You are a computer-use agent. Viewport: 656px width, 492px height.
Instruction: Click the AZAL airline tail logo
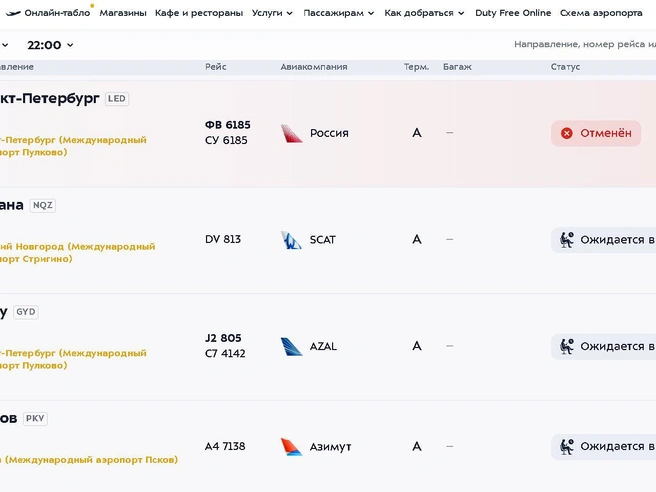292,347
